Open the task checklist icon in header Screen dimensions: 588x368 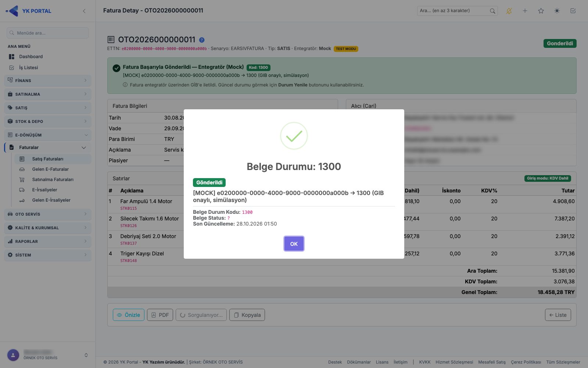click(x=573, y=11)
